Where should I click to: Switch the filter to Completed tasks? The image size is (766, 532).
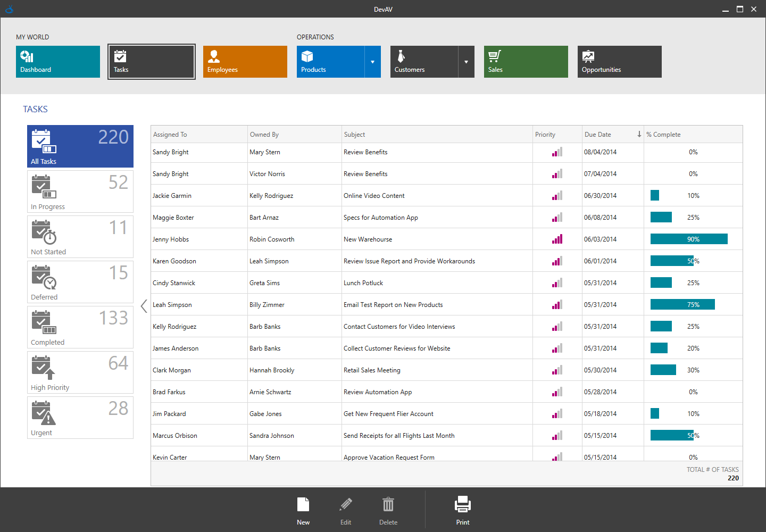pos(80,327)
